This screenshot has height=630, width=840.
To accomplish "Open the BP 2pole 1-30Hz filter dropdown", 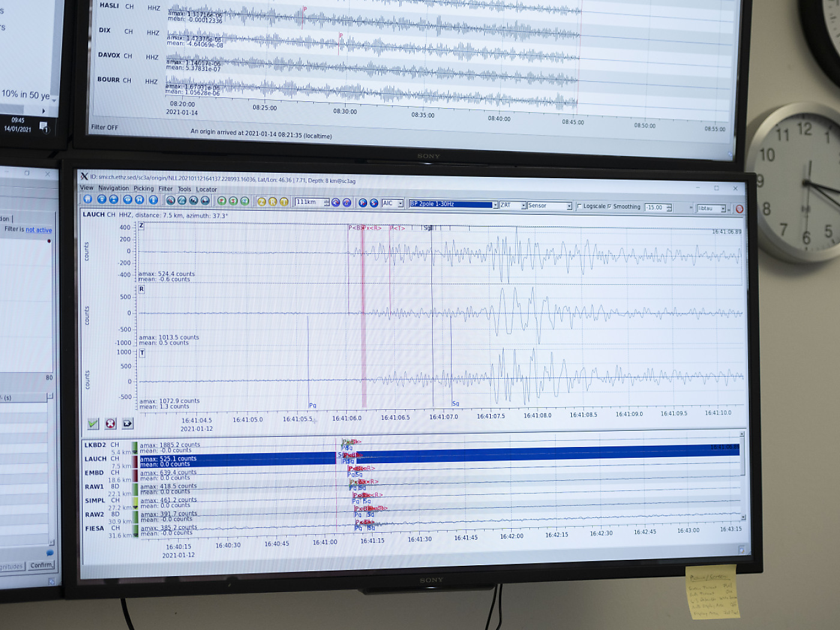I will point(494,205).
